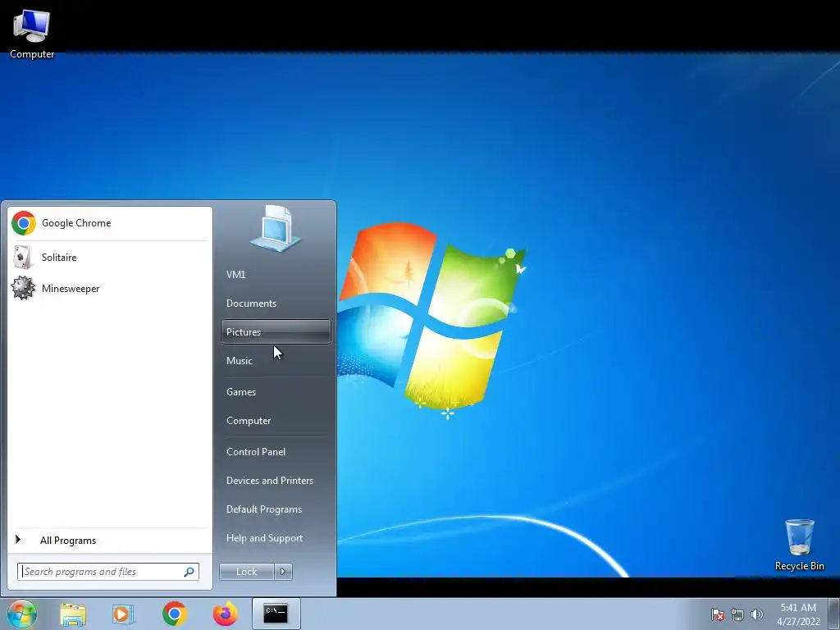Screen dimensions: 840x630
Task: Click the user account picture
Action: (276, 228)
